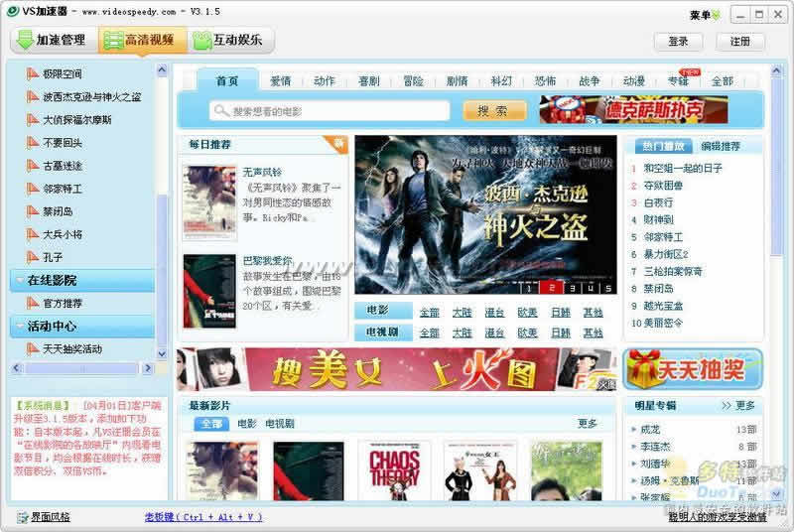Open the 互动娱乐 camera icon tab
794x532 pixels.
(x=231, y=40)
